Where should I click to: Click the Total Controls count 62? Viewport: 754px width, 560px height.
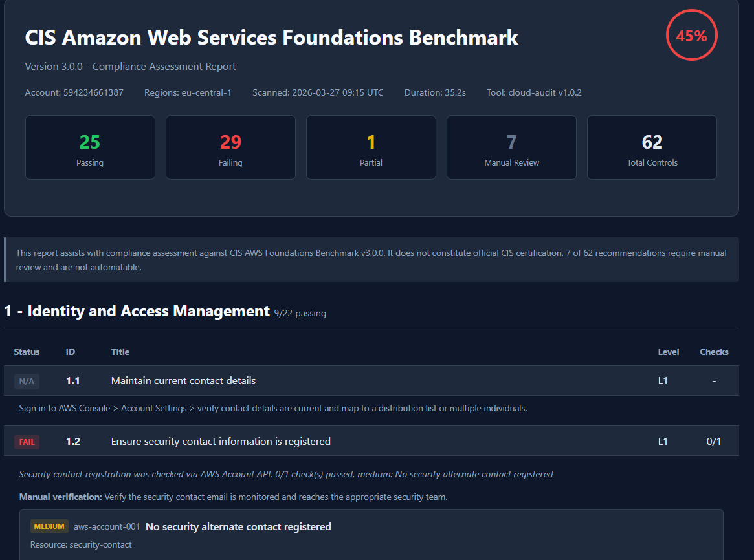(652, 142)
